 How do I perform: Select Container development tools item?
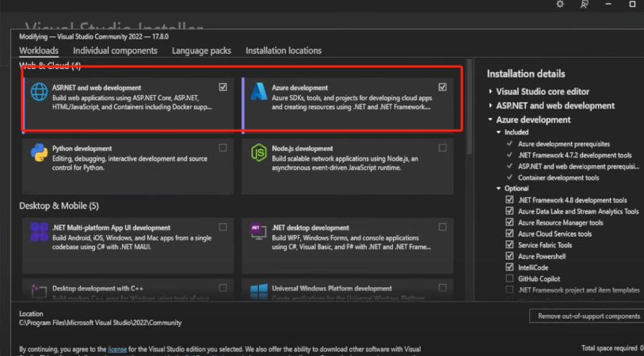(x=558, y=177)
